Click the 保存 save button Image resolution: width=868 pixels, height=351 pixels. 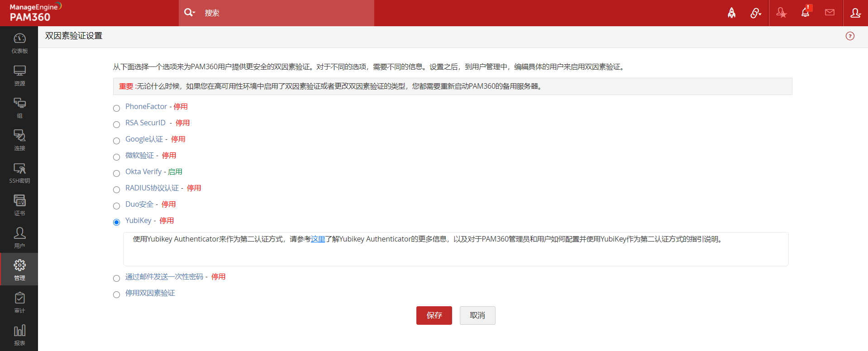(x=434, y=315)
